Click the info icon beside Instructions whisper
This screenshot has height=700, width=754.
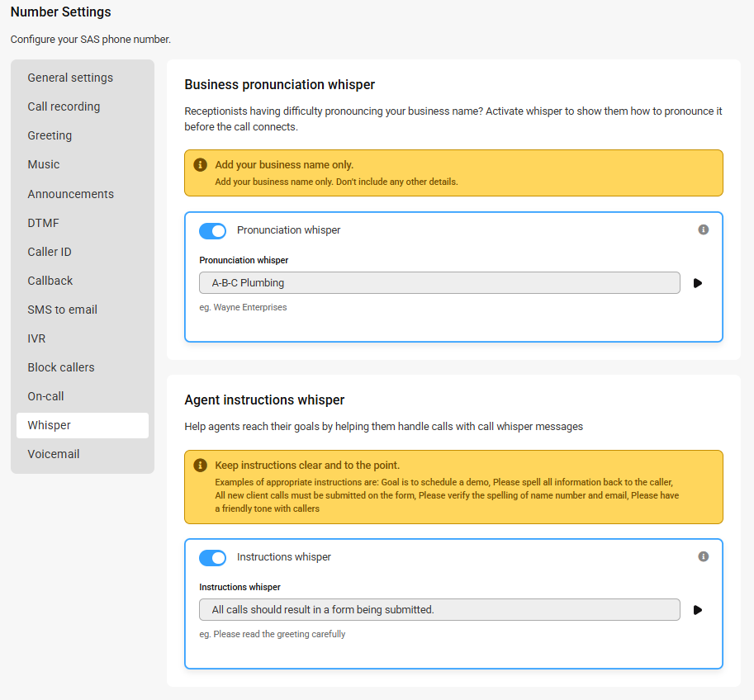click(x=703, y=556)
